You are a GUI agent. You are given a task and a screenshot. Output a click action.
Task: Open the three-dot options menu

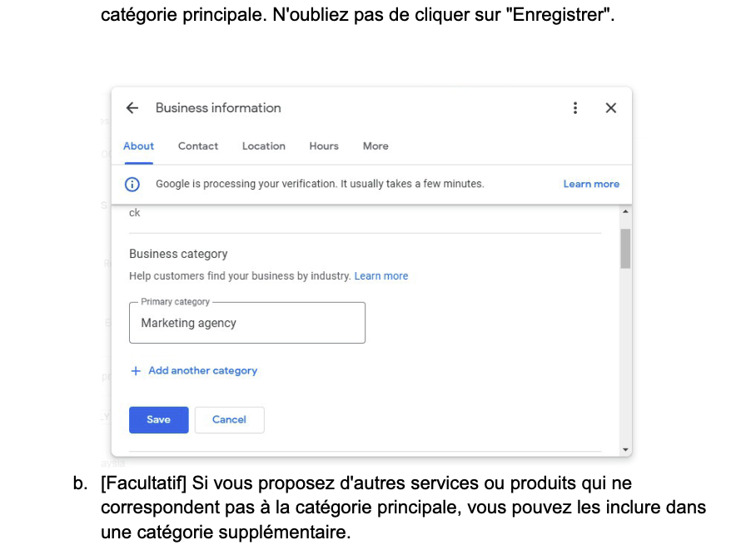(574, 108)
